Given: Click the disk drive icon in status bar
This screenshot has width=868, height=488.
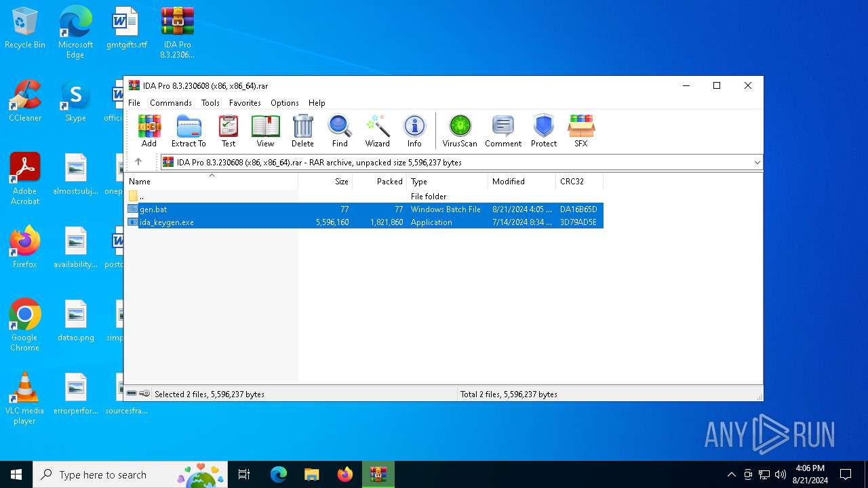Looking at the screenshot, I should click(132, 394).
